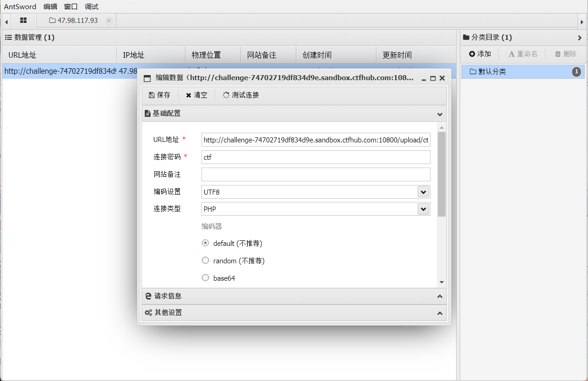Screen dimensions: 588x381
Task: Click the Save (保存) button
Action: coord(159,95)
